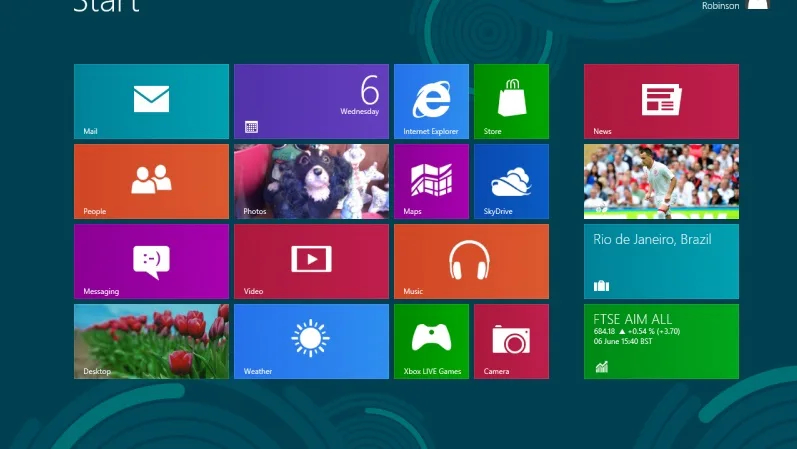The image size is (797, 449).
Task: Open the Rio de Janeiro, Brazil travel tile
Action: coord(661,261)
